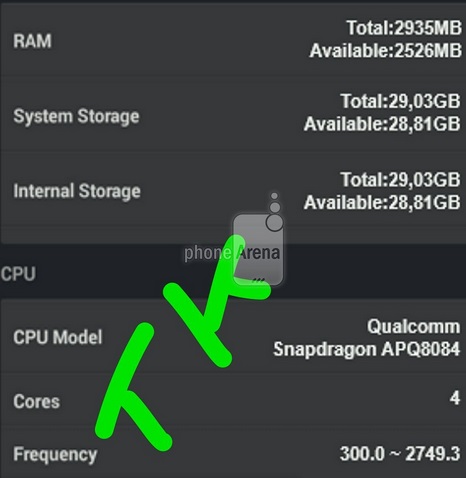Click the Qualcomm text

pos(414,326)
